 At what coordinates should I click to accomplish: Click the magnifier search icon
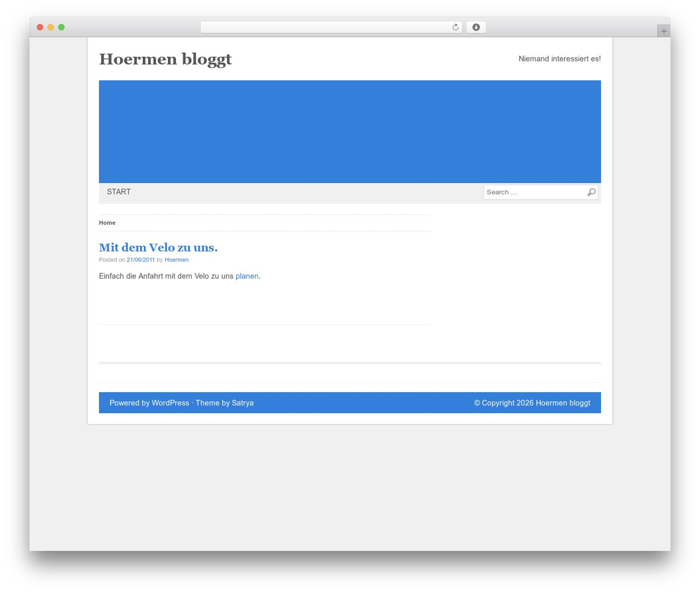coord(591,192)
